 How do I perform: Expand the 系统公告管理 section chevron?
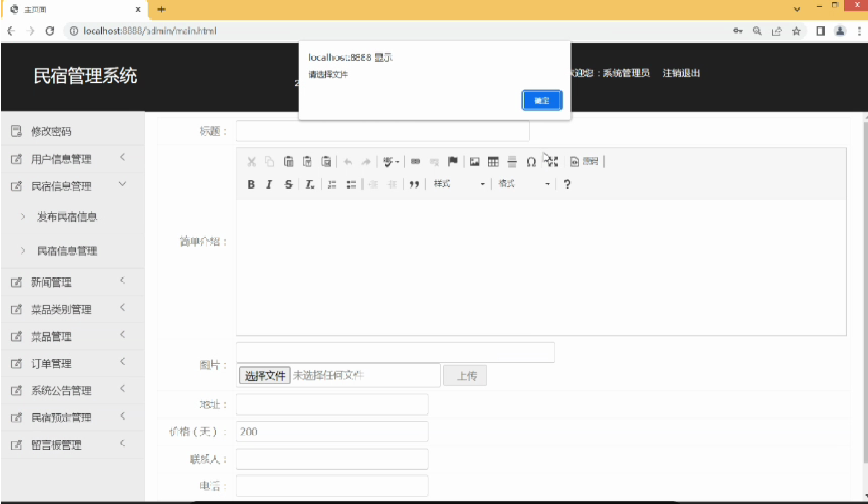[x=122, y=389]
